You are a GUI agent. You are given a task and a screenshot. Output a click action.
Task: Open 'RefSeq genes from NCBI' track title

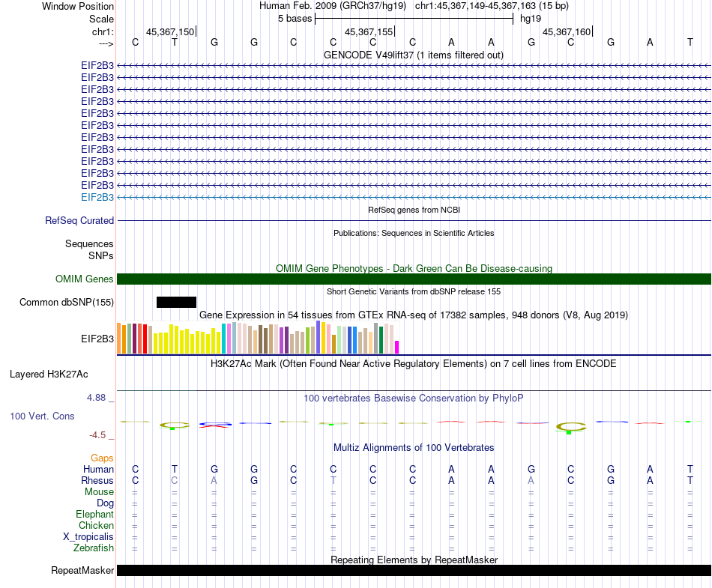coord(414,210)
